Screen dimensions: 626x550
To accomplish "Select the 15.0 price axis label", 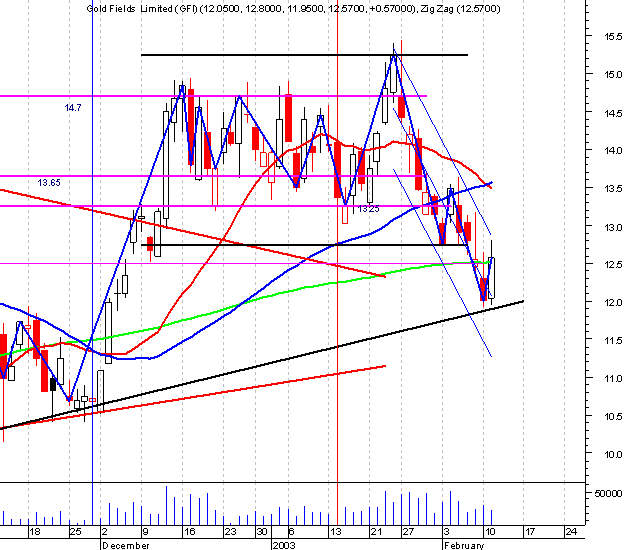I will tap(613, 75).
